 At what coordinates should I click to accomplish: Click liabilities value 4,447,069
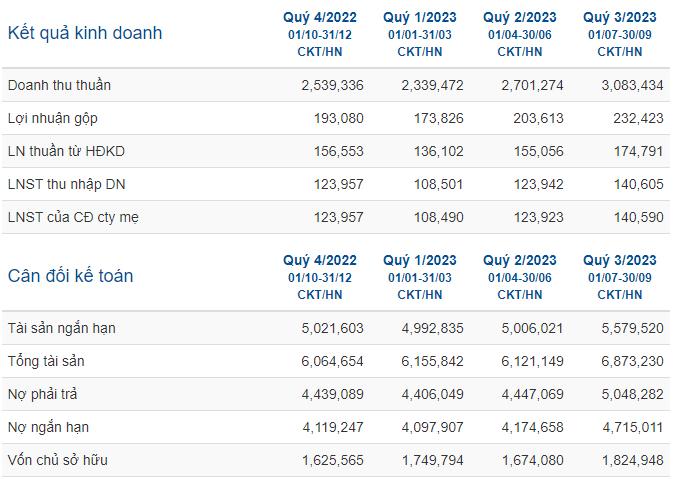pyautogui.click(x=532, y=395)
